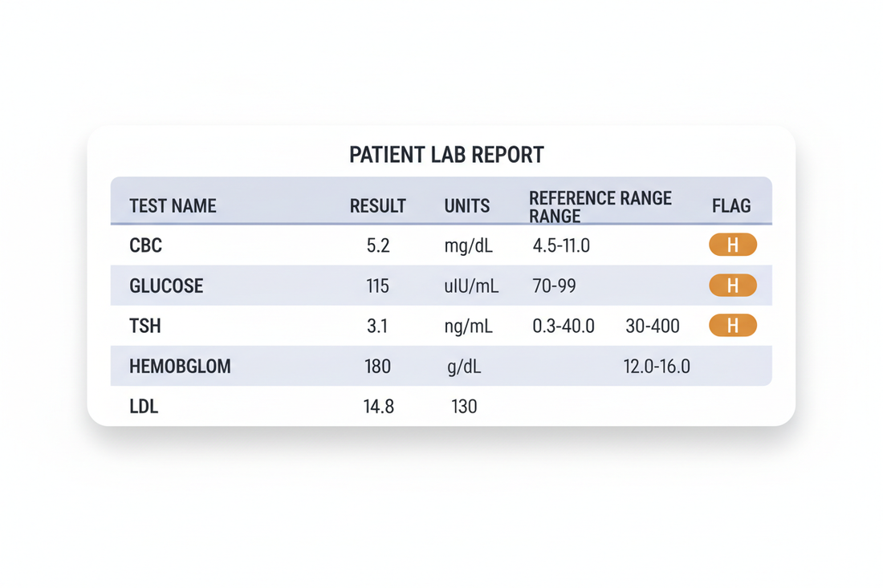The width and height of the screenshot is (883, 588).
Task: Select the FLAG column header
Action: point(731,206)
